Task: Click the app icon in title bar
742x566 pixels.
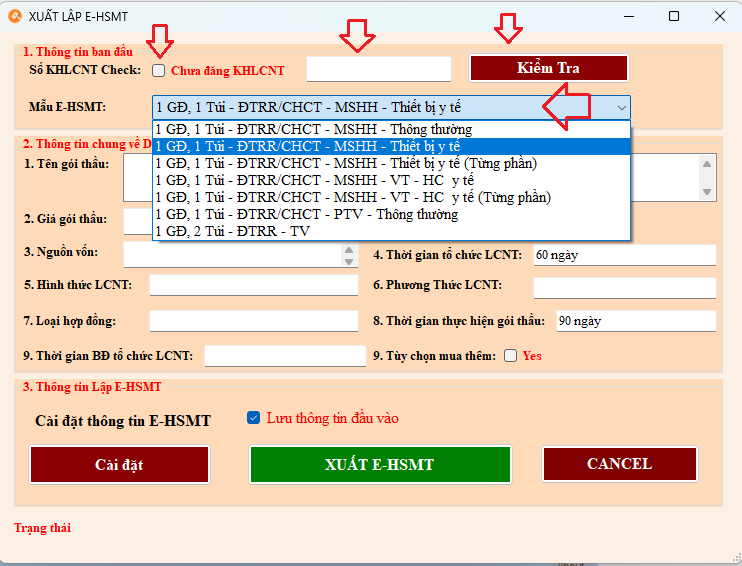Action: pos(15,16)
